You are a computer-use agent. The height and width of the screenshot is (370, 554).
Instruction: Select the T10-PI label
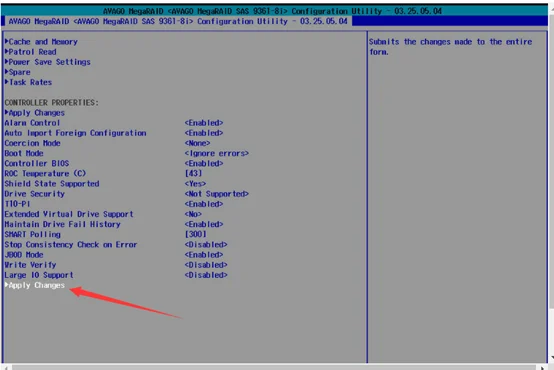tap(17, 204)
